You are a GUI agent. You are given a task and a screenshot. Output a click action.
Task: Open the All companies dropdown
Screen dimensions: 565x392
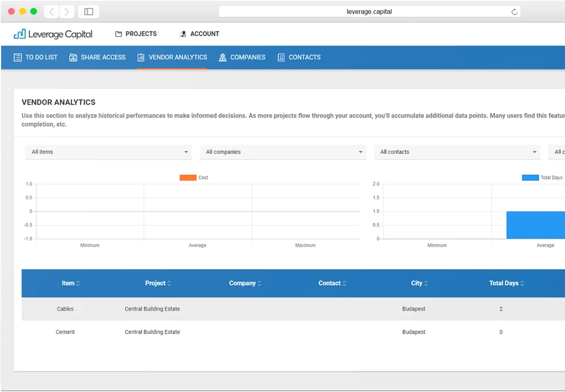point(283,152)
